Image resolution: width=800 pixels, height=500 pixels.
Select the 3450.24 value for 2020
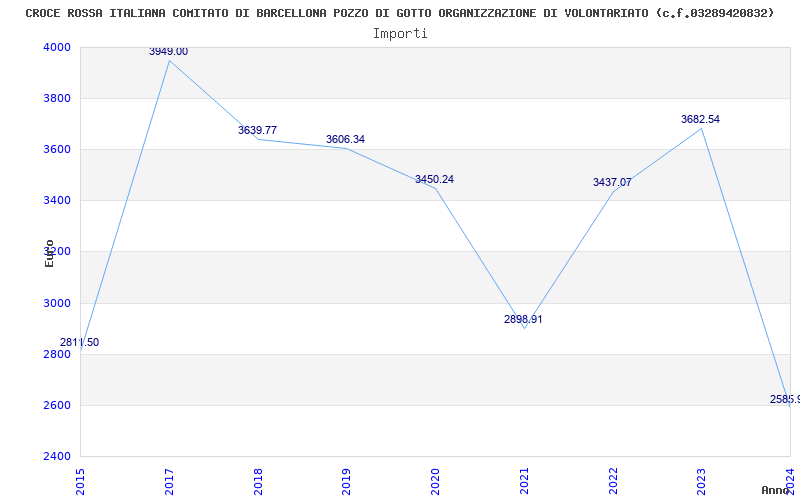434,179
